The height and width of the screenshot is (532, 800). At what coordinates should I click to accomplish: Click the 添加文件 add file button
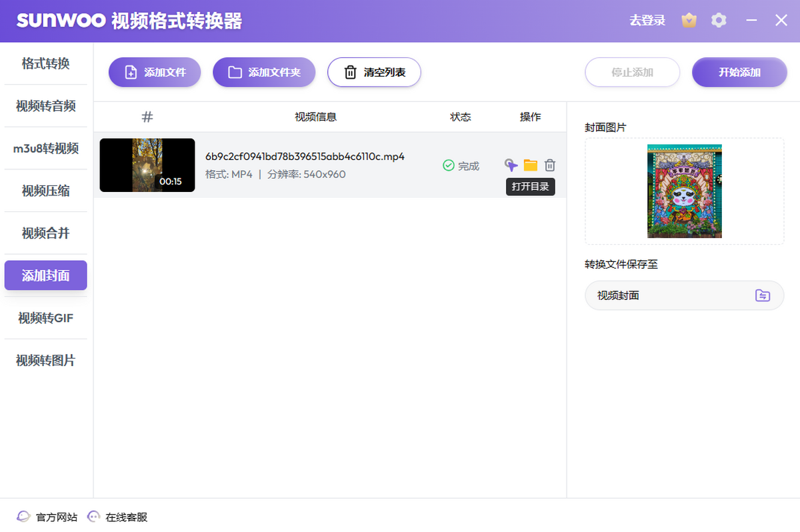point(154,72)
